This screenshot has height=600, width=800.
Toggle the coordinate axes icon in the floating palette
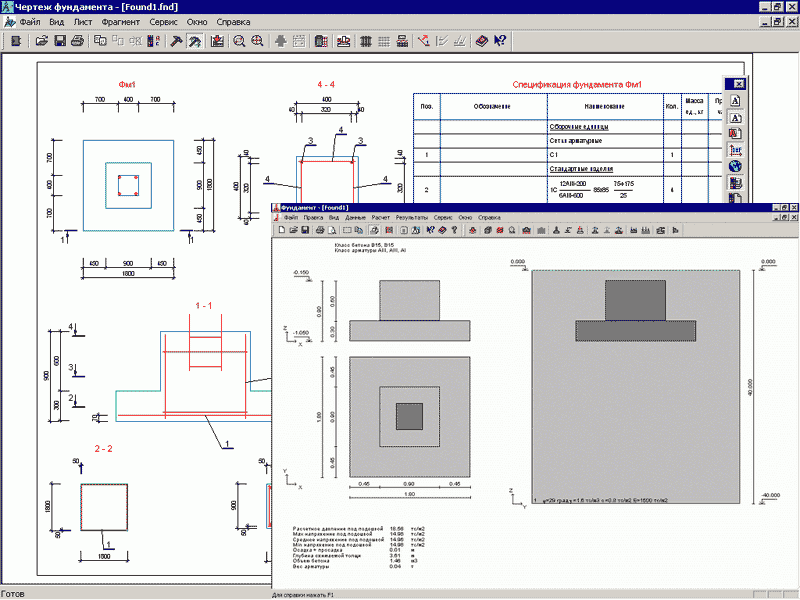(735, 150)
